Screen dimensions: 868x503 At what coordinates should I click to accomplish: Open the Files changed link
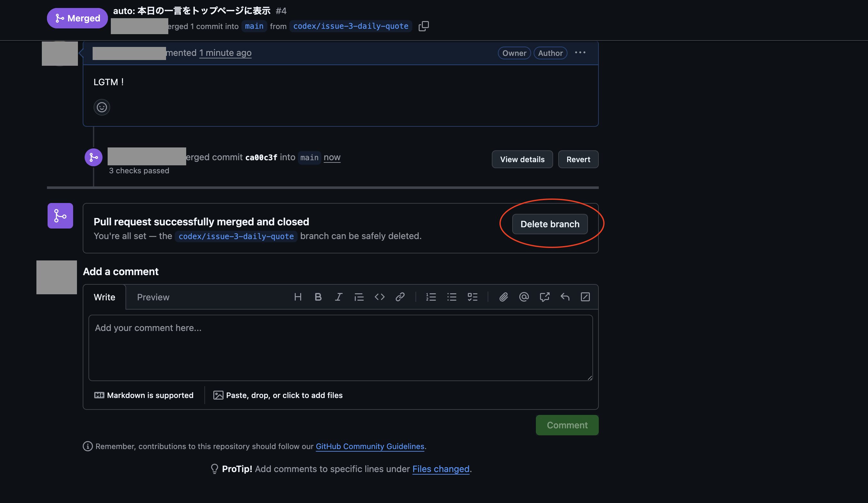440,469
